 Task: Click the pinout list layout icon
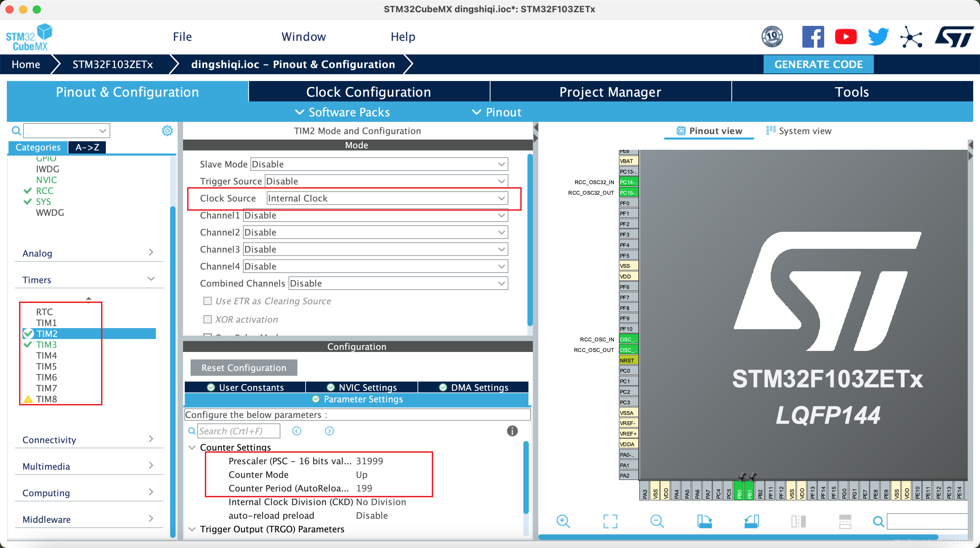[x=845, y=521]
